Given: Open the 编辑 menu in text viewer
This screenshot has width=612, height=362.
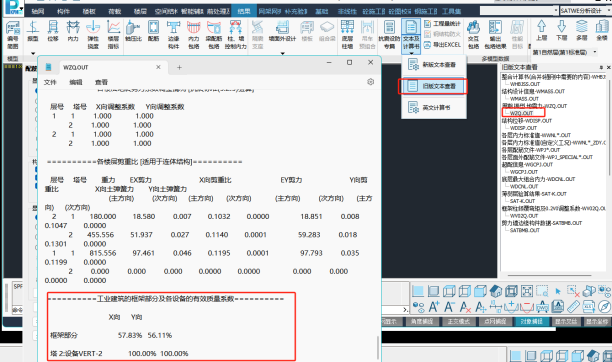Looking at the screenshot, I should 76,82.
